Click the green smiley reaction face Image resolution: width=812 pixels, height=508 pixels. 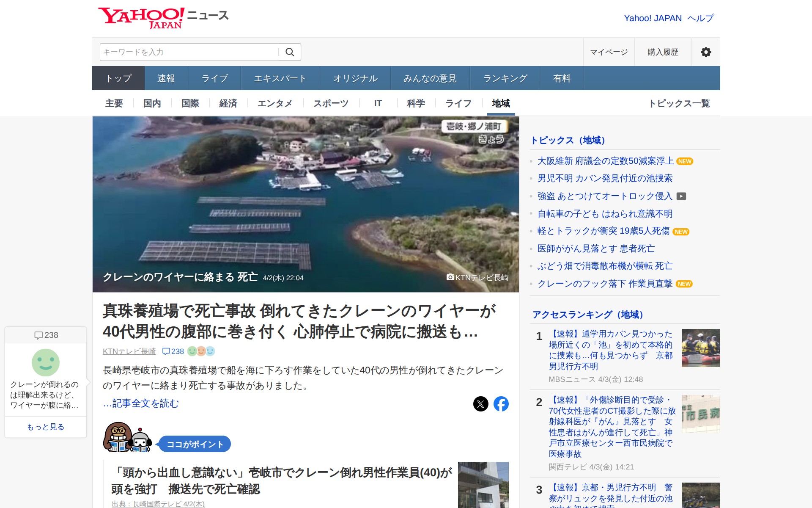coord(46,362)
